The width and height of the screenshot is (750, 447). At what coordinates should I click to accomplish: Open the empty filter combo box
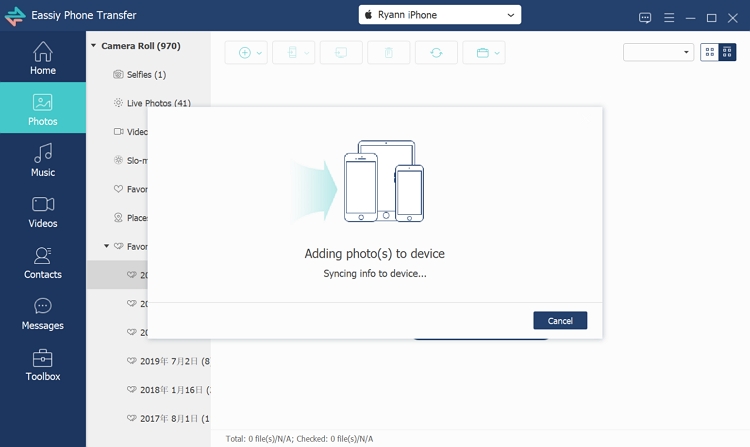[658, 52]
